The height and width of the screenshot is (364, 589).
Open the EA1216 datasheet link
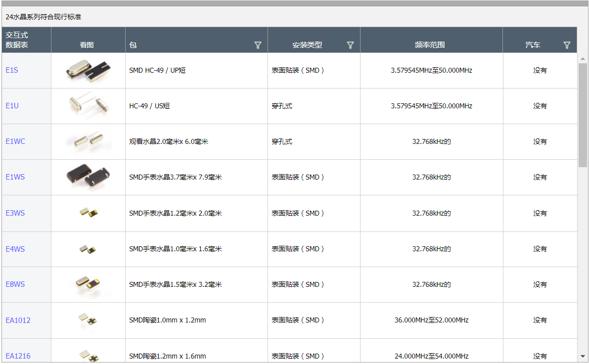point(18,356)
